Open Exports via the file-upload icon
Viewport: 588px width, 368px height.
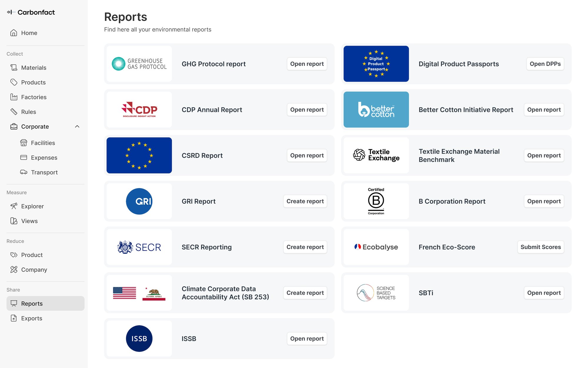tap(14, 318)
